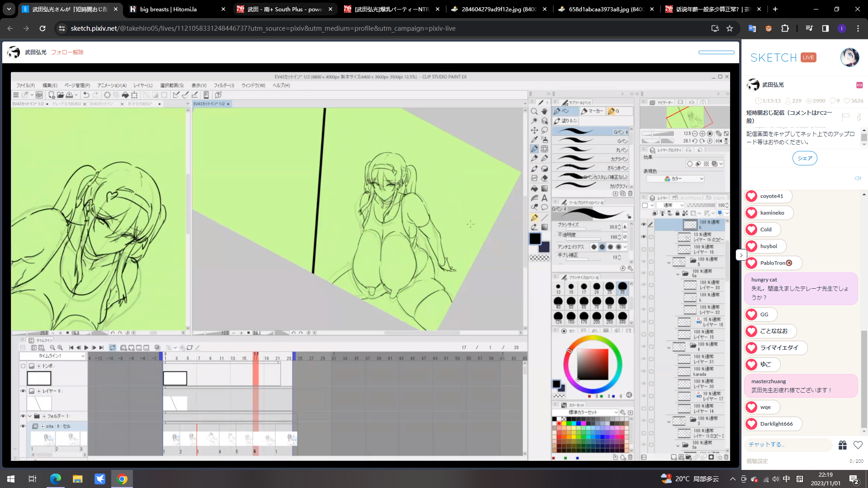Viewport: 868px width, 488px height.
Task: Open the タイムライン1 timeline dropdown
Action: (x=52, y=356)
